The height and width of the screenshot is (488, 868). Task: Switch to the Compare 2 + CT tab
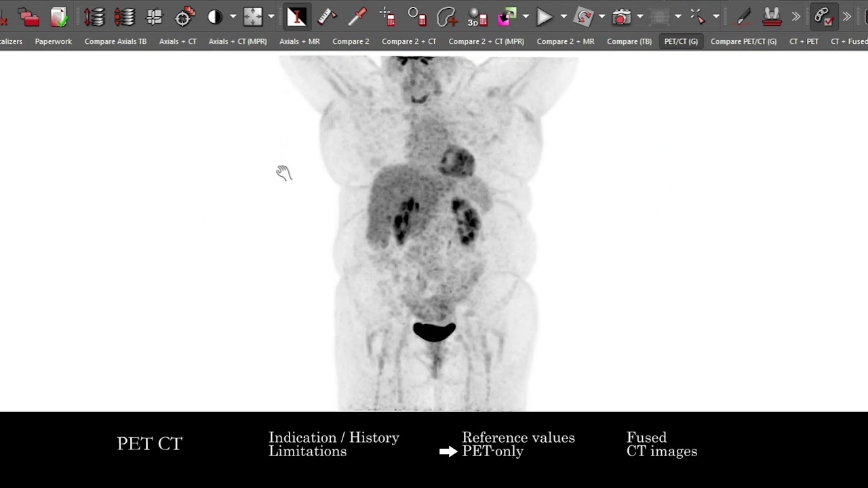[409, 41]
